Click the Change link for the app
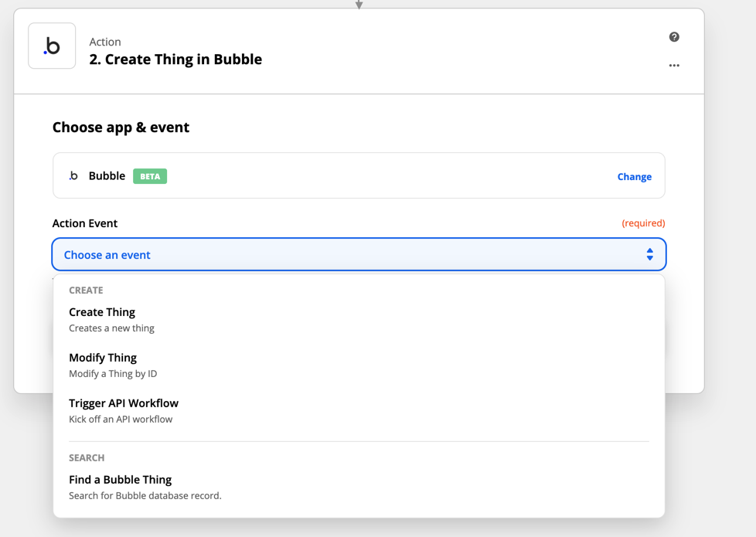The height and width of the screenshot is (537, 756). tap(635, 176)
